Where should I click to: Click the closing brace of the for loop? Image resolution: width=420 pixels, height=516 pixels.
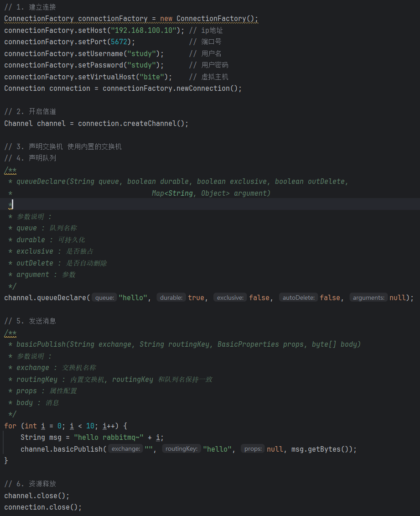[x=6, y=461]
